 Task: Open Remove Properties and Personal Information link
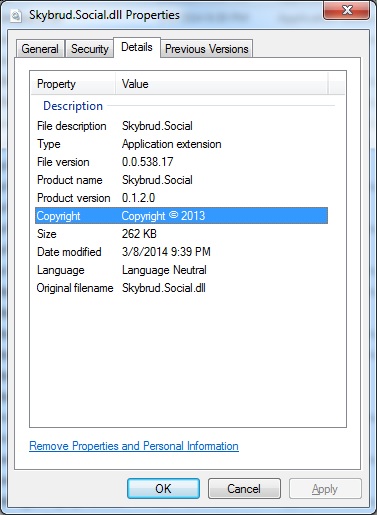[x=134, y=446]
